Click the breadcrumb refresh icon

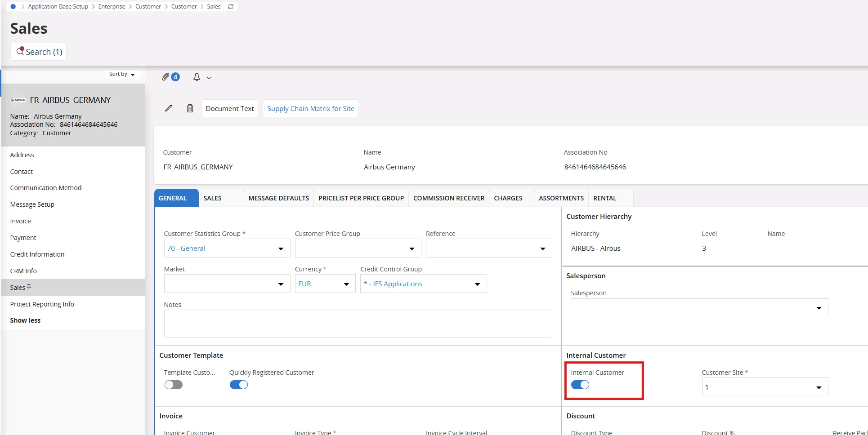coord(231,7)
